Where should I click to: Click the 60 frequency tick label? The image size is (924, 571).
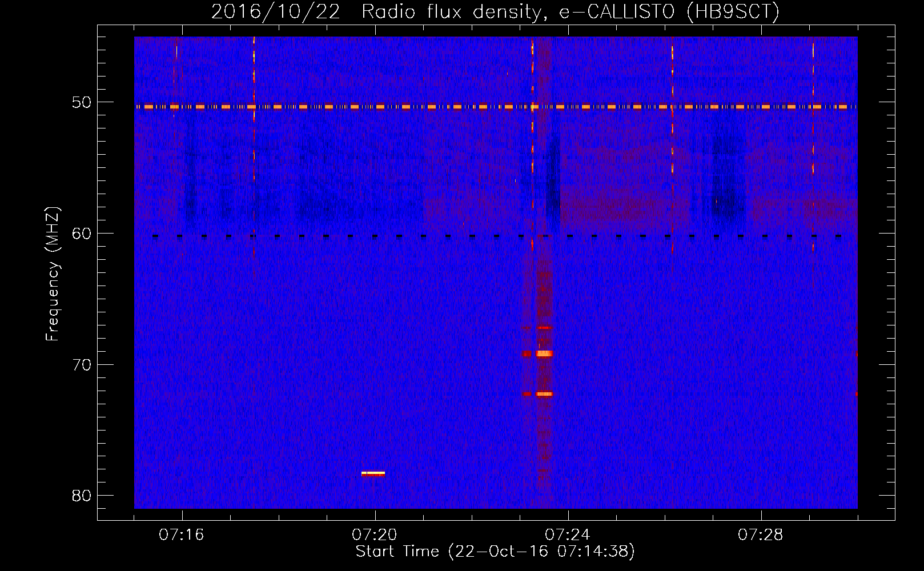[82, 234]
